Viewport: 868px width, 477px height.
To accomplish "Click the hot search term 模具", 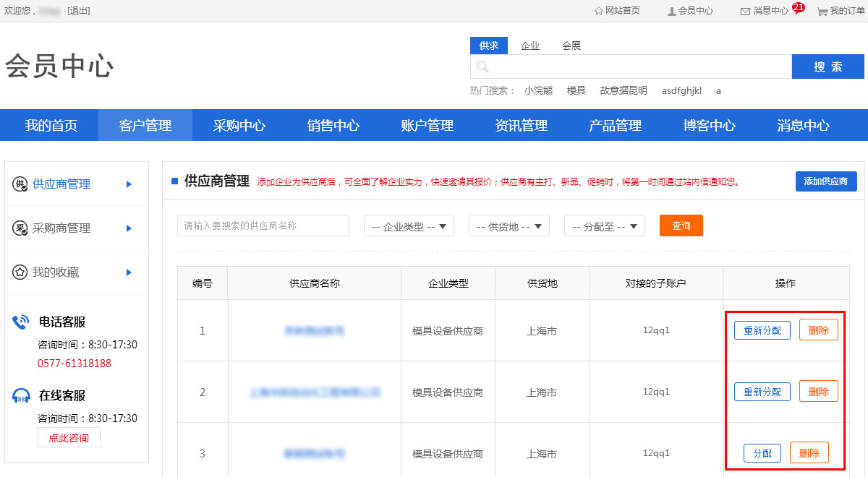I will click(576, 90).
